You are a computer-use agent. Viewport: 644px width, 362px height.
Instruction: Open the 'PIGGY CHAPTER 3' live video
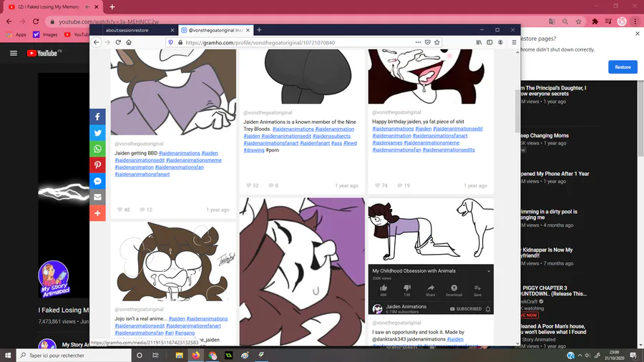(553, 291)
